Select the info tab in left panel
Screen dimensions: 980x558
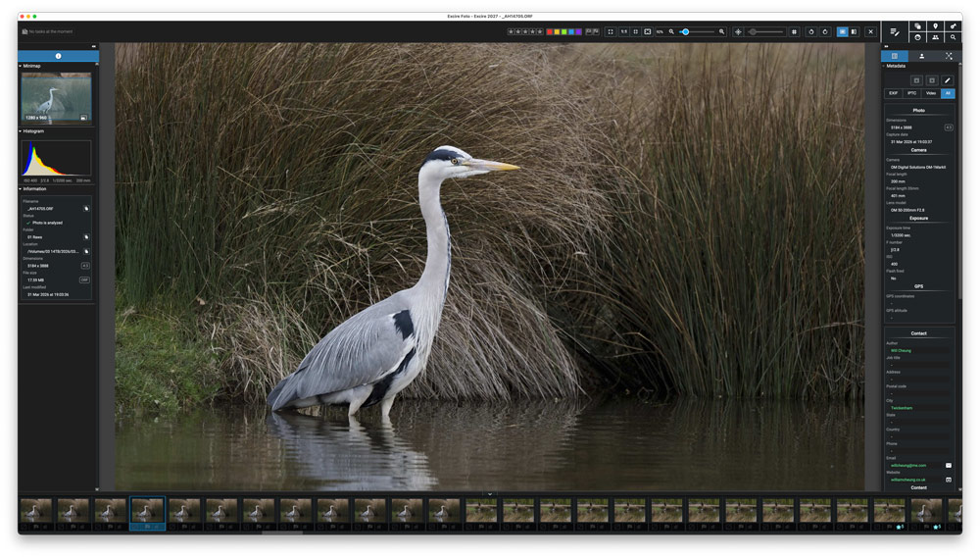click(58, 56)
